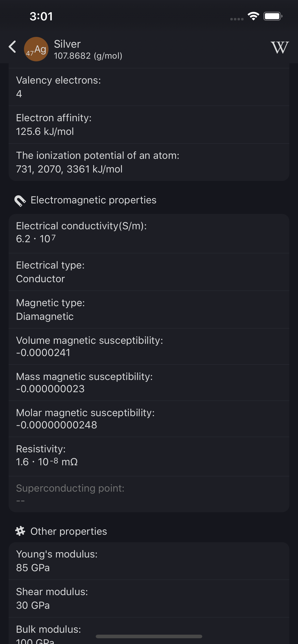Open the Wikipedia article via W icon
This screenshot has width=298, height=644.
[280, 47]
